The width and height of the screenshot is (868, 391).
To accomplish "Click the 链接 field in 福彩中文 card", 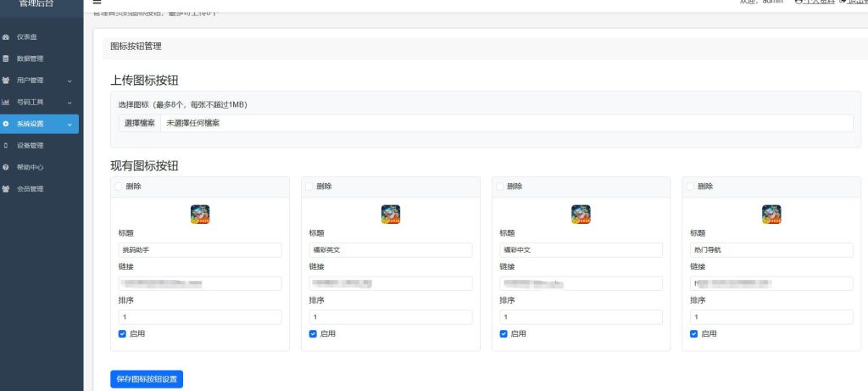I will (581, 283).
